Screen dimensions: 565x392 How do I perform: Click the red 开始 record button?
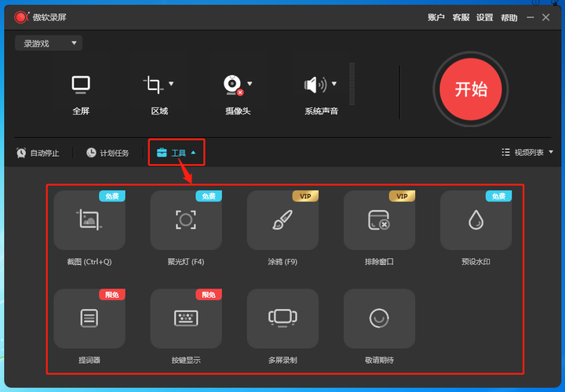click(x=470, y=89)
